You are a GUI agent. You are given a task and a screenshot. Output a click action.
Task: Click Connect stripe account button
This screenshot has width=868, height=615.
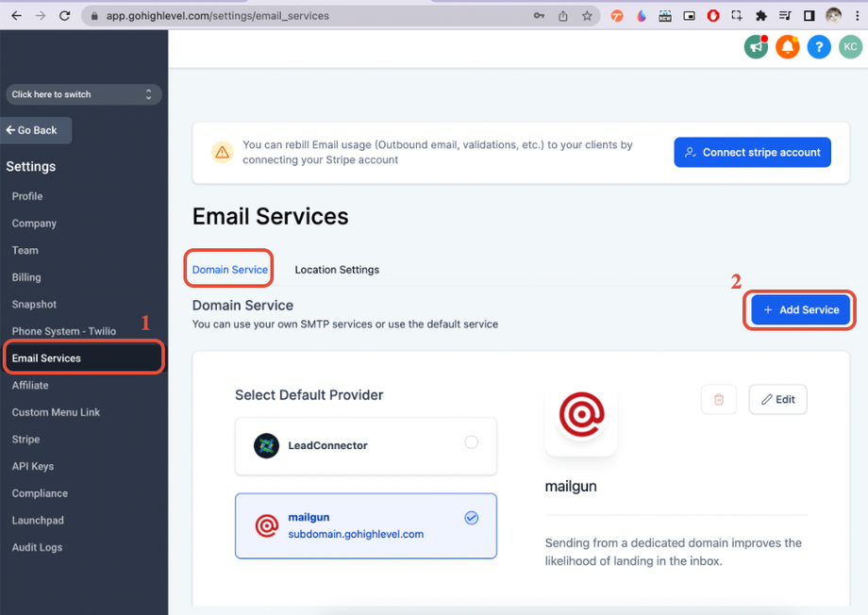[x=752, y=153]
